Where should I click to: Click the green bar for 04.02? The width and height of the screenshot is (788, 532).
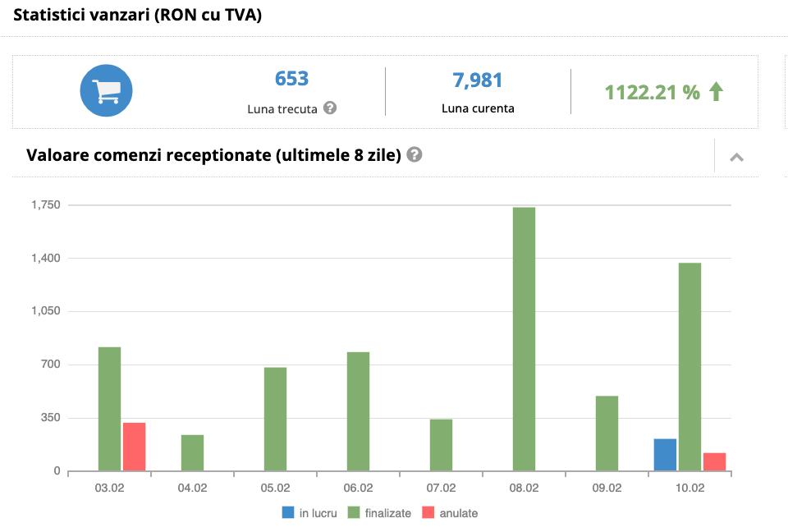(x=192, y=452)
